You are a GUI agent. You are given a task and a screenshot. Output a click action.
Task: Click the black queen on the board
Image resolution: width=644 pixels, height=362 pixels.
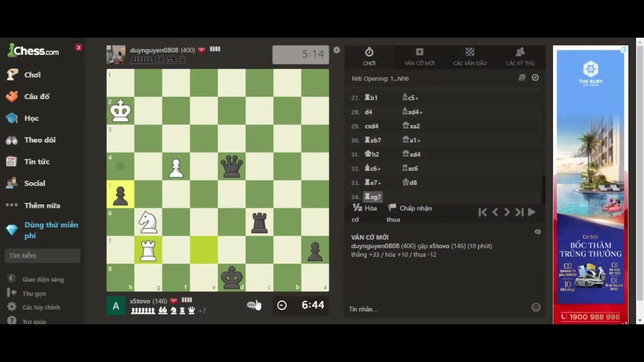click(231, 166)
